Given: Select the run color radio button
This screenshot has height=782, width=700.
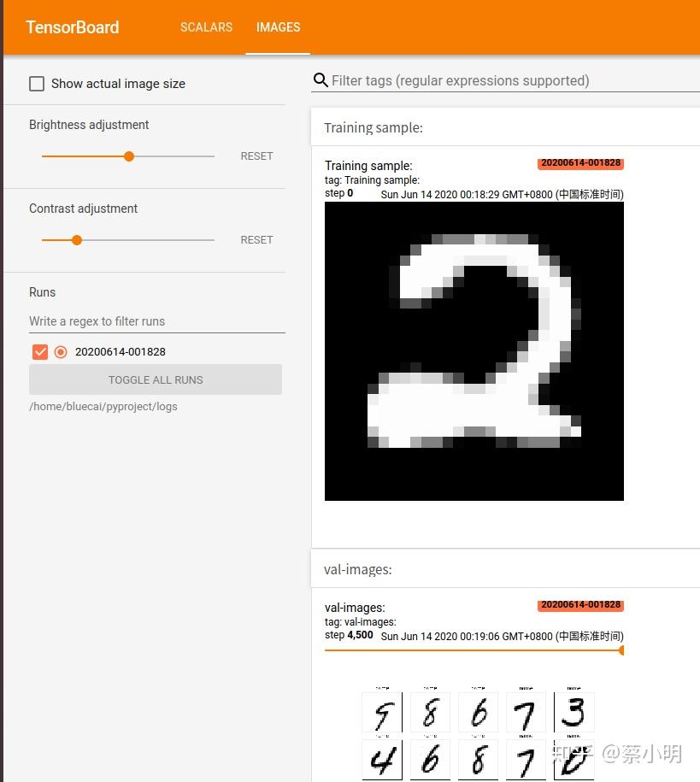Looking at the screenshot, I should 60,351.
